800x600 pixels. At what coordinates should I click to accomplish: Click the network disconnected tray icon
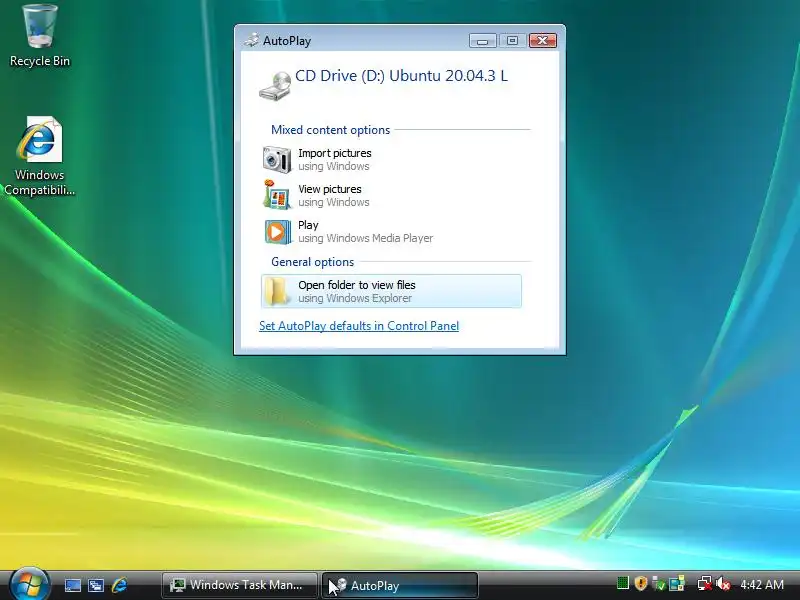point(705,583)
